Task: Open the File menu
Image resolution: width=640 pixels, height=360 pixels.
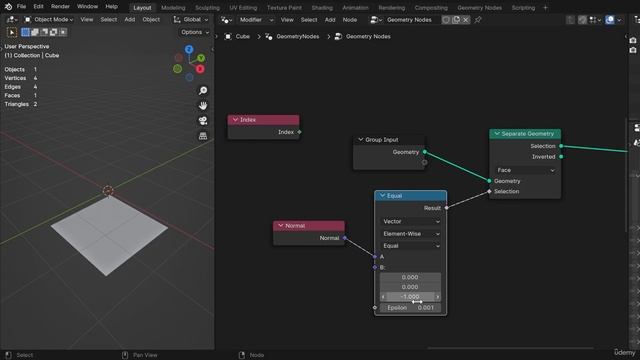Action: coord(21,7)
